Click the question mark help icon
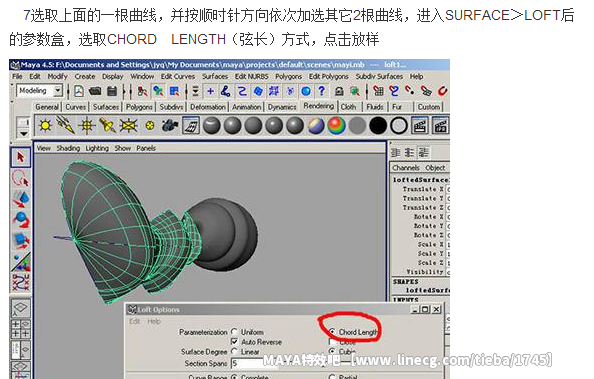This screenshot has height=379, width=594. [321, 91]
